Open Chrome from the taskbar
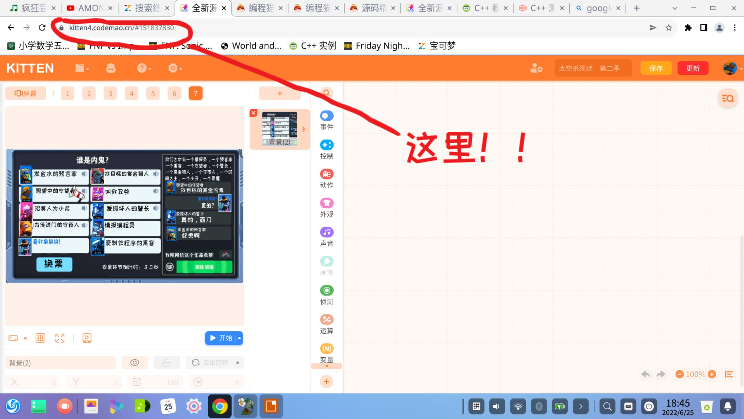Screen dimensions: 744x419 (220, 406)
